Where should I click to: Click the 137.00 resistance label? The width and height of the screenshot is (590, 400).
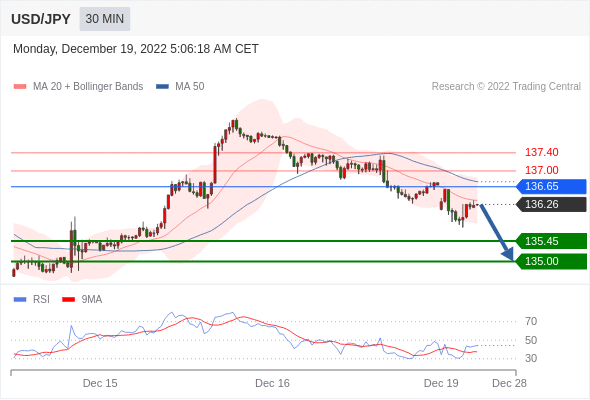pos(542,170)
